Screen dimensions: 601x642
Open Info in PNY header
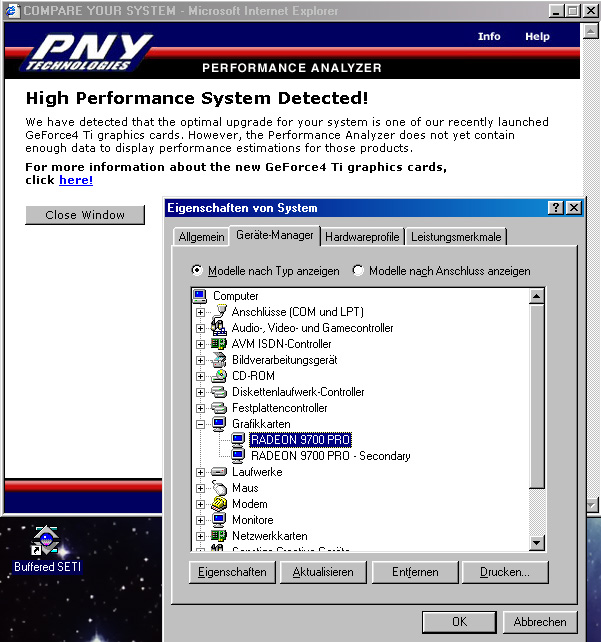pos(489,36)
